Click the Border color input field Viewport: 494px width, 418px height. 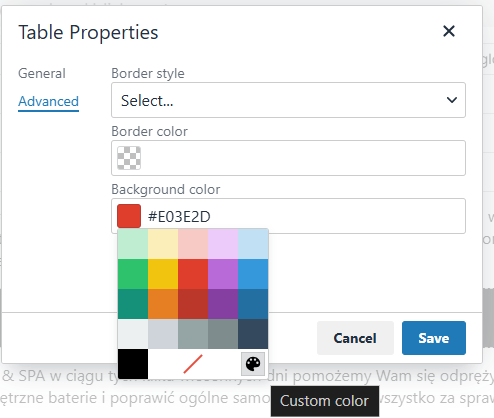(288, 158)
